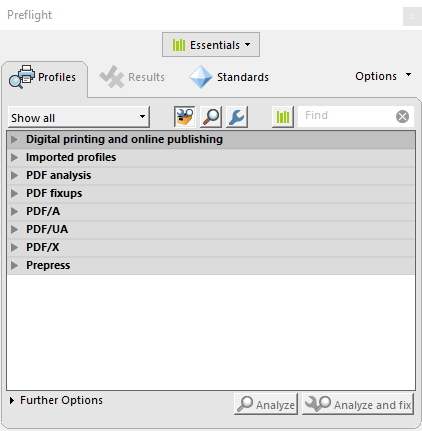Screen dimensions: 422x431
Task: Open the Show all filter dropdown
Action: click(x=79, y=117)
